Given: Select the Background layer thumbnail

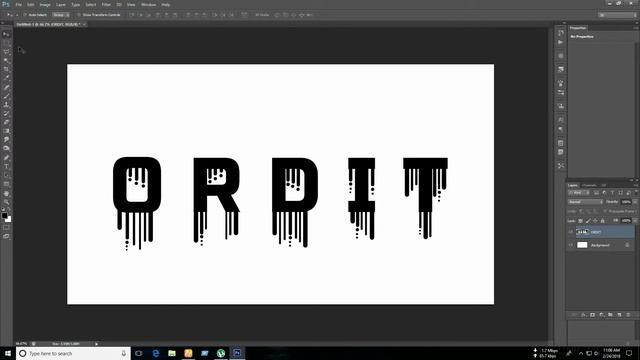Looking at the screenshot, I should click(582, 245).
